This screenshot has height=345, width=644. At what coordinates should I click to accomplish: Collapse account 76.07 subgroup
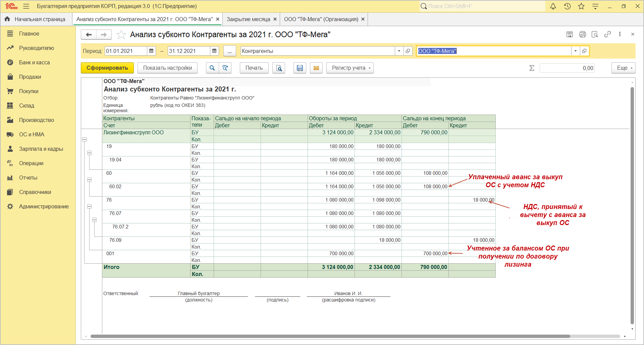(x=95, y=220)
